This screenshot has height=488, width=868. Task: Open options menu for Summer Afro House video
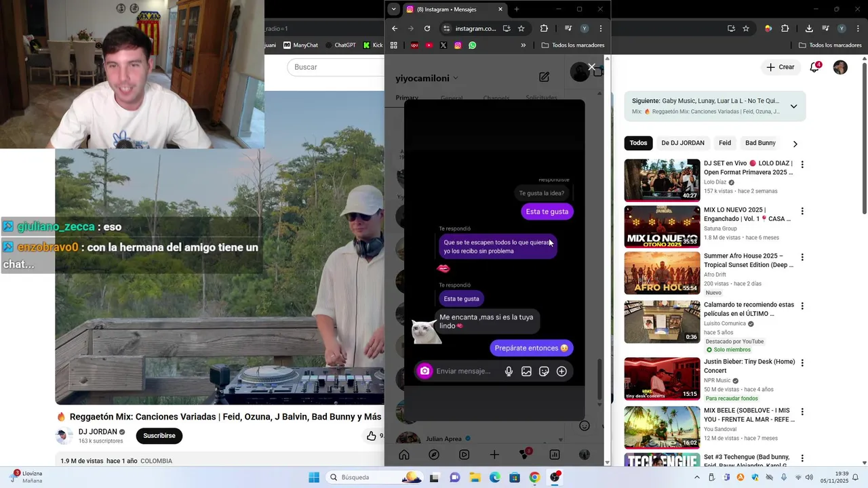tap(802, 258)
